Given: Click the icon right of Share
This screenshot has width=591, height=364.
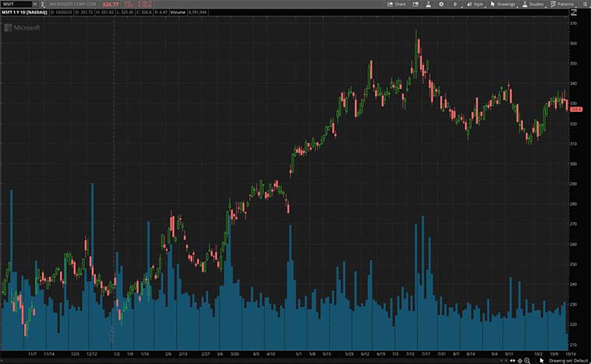Looking at the screenshot, I should (x=416, y=4).
